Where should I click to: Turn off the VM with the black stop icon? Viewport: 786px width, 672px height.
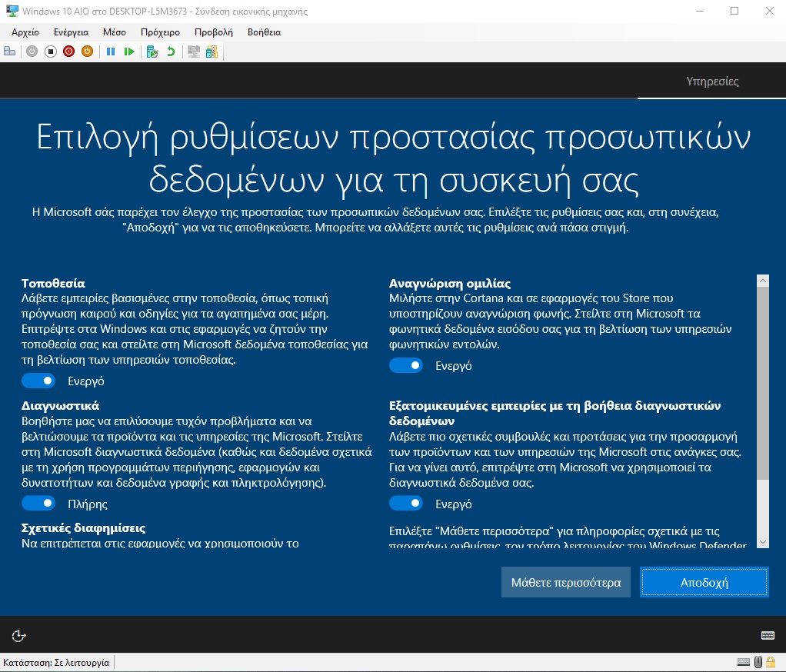[50, 51]
